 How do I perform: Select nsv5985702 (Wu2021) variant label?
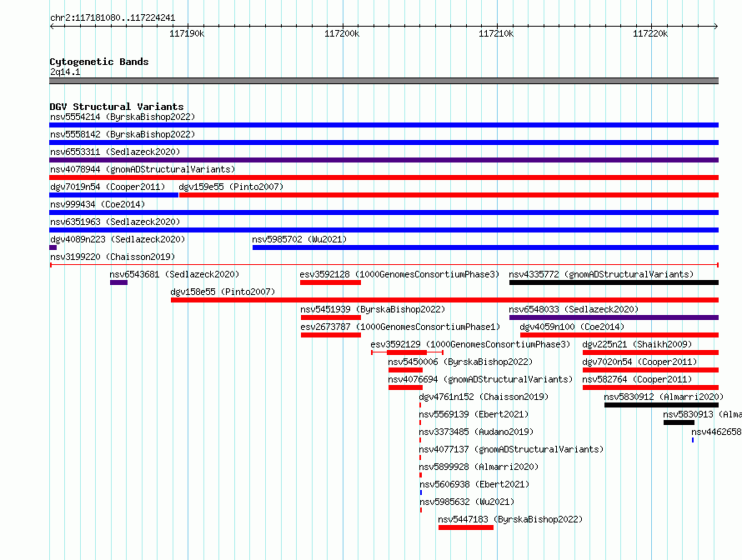coord(299,239)
